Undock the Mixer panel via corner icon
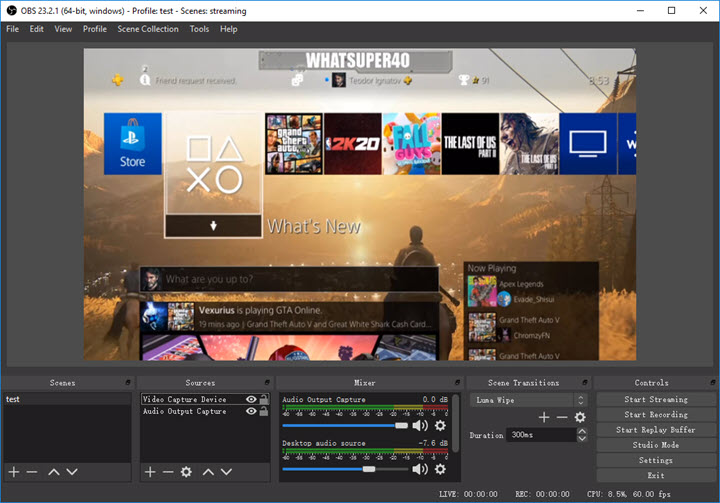The image size is (720, 503). pos(458,382)
